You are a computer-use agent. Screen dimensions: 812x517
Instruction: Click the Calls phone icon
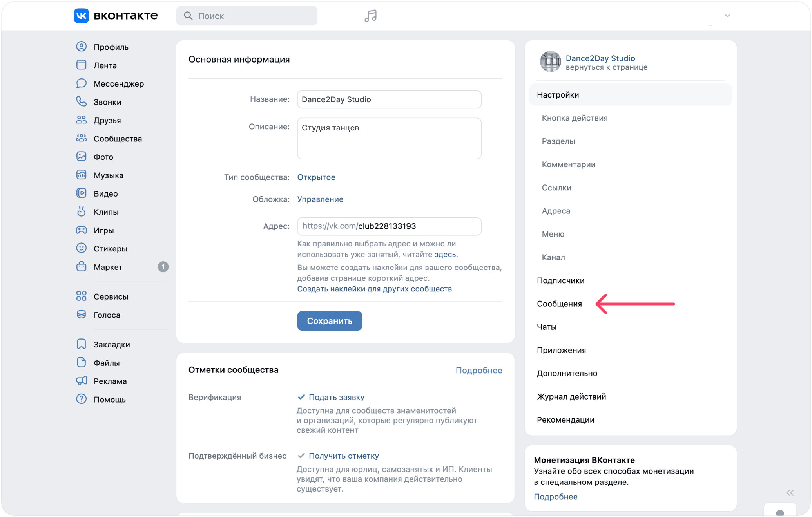tap(81, 102)
